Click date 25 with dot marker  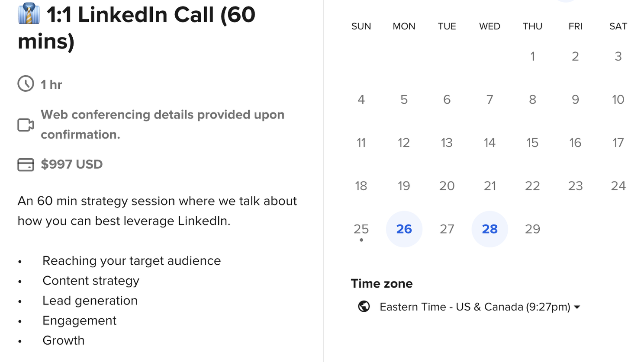click(x=361, y=229)
